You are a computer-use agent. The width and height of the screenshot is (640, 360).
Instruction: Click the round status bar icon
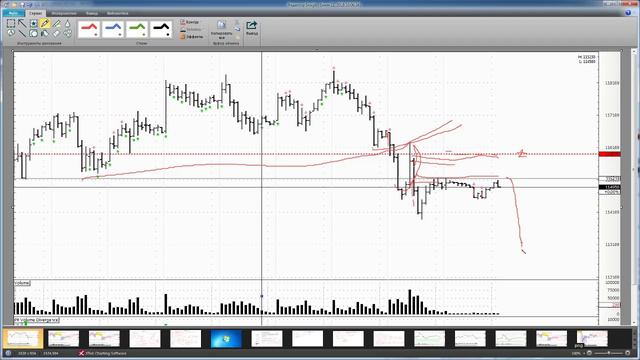[x=9, y=353]
